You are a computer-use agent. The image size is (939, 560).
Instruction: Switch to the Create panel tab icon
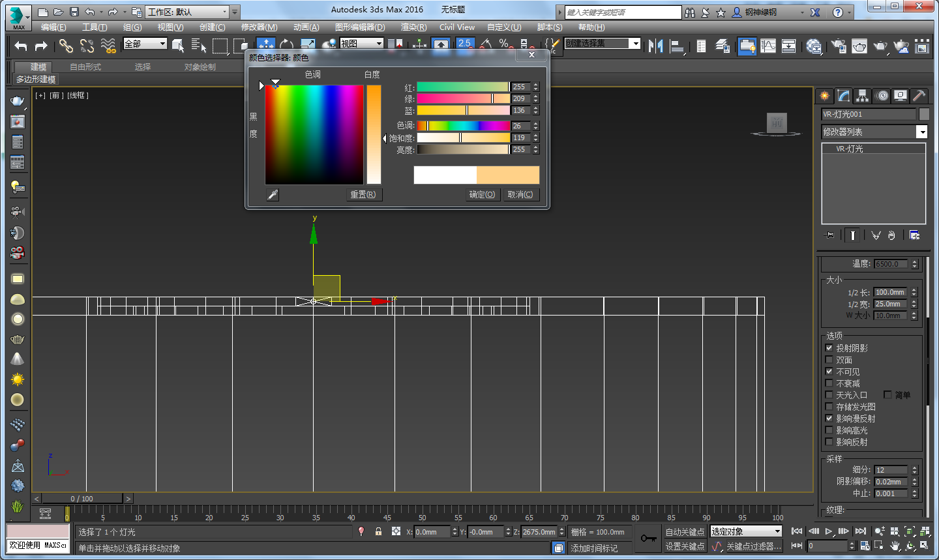click(825, 96)
